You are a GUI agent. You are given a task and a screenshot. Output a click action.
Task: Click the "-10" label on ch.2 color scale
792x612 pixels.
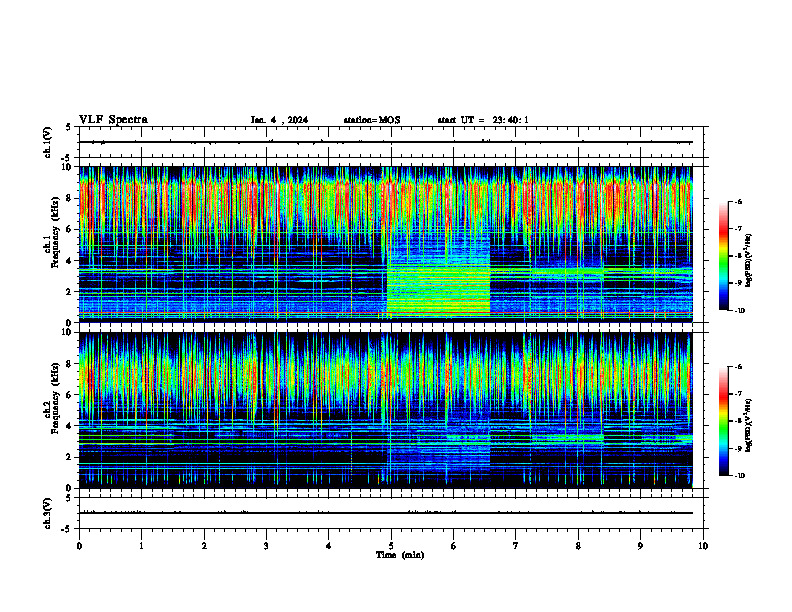click(740, 475)
